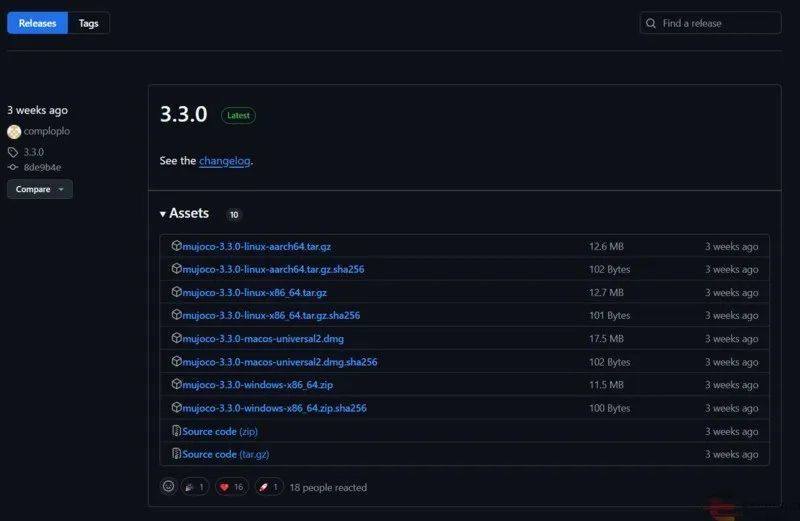
Task: Open the add reaction smiley button
Action: [x=168, y=487]
